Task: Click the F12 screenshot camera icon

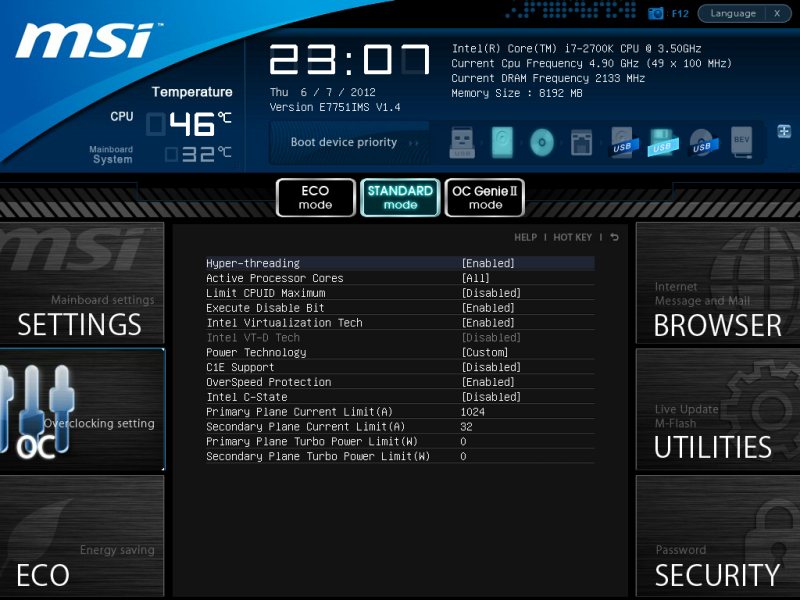Action: [x=656, y=14]
